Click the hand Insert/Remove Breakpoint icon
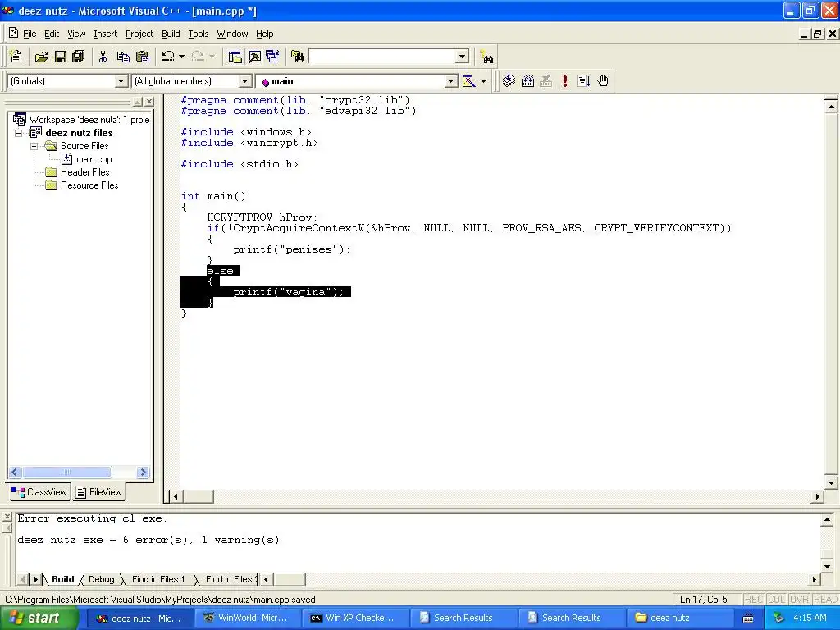This screenshot has height=630, width=840. point(603,81)
